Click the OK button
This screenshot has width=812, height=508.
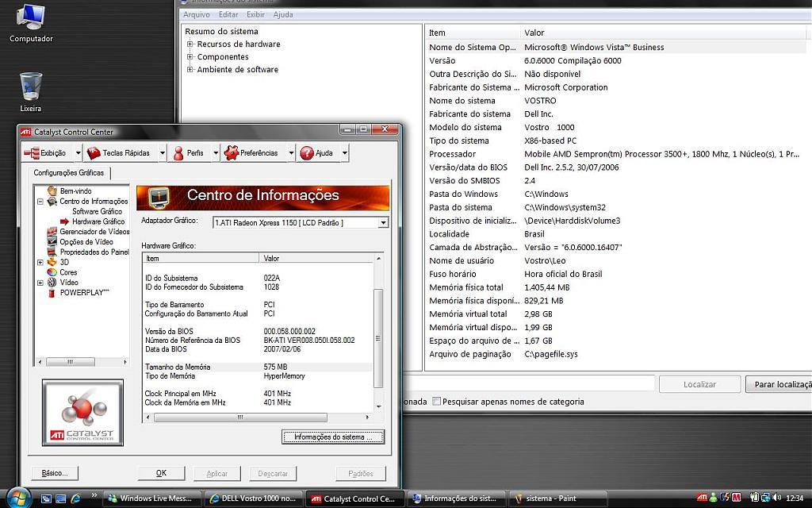161,473
